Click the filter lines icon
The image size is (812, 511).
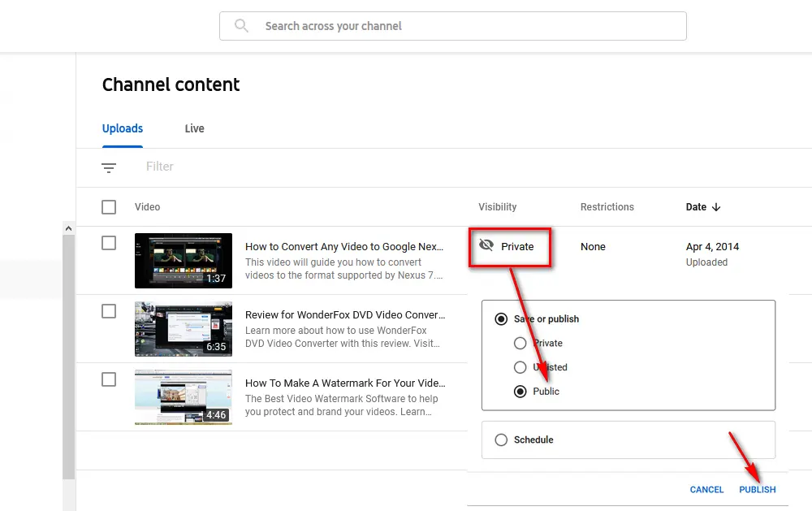(x=109, y=167)
